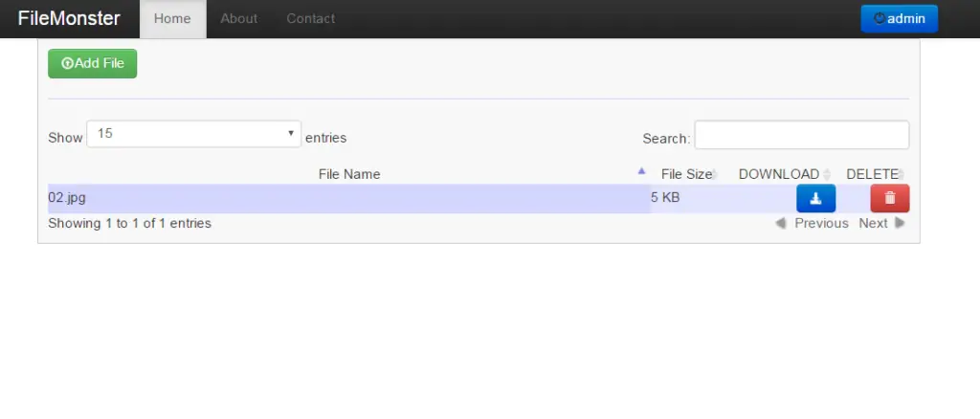Sort the table by File Size

pos(686,174)
